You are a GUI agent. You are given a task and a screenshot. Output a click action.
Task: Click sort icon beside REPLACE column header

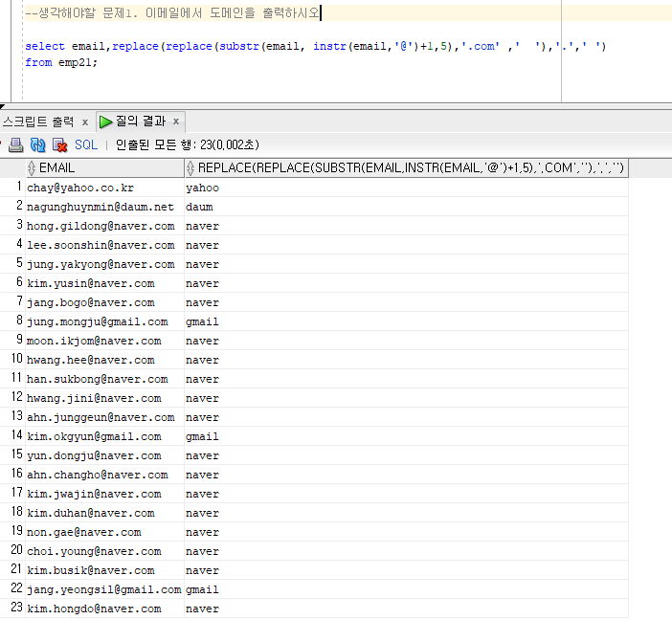point(190,168)
